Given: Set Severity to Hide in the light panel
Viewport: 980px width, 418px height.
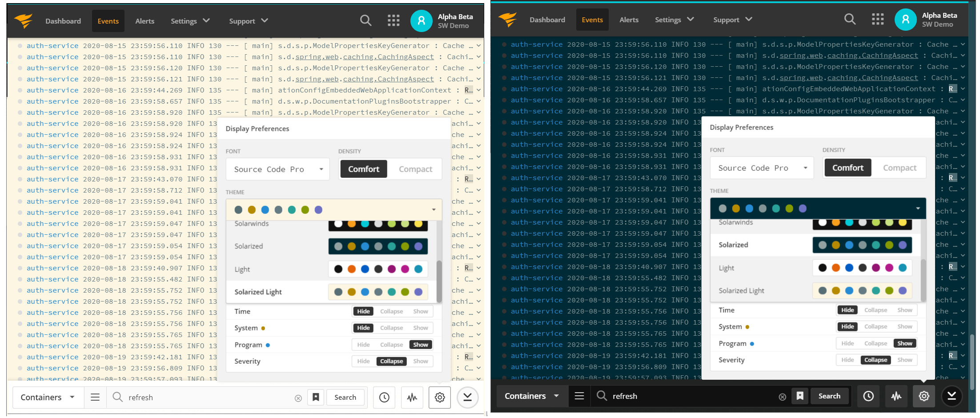Looking at the screenshot, I should 363,361.
